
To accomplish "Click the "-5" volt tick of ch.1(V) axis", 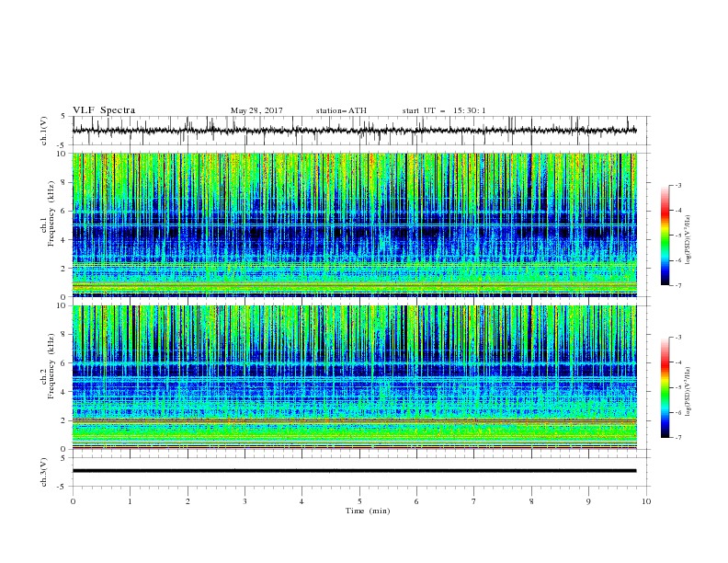I will (x=63, y=145).
